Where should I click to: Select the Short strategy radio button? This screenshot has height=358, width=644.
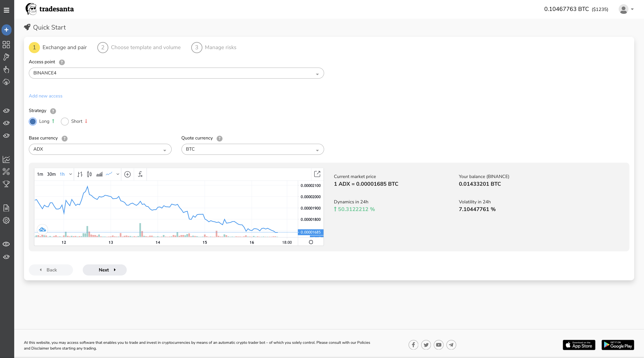click(65, 121)
